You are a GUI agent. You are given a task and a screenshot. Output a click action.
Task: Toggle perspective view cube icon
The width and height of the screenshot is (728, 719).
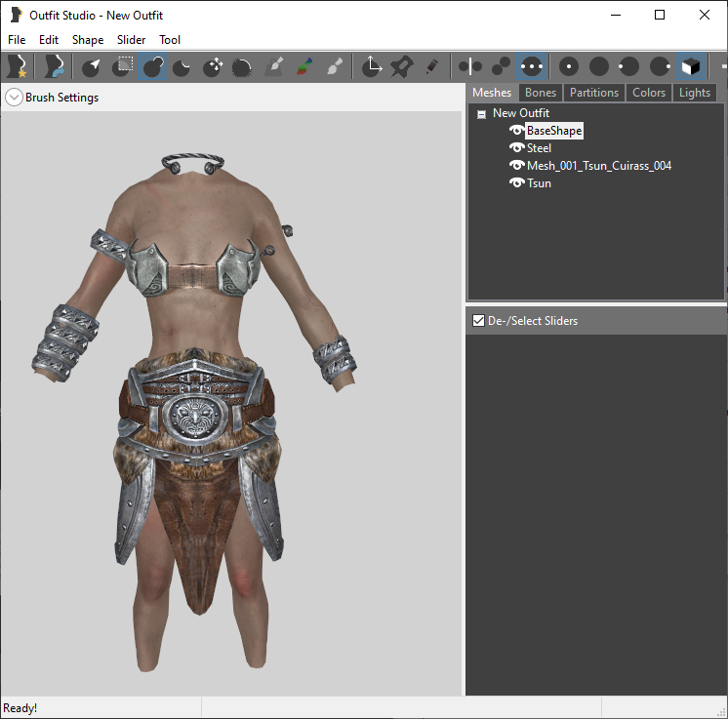[690, 66]
